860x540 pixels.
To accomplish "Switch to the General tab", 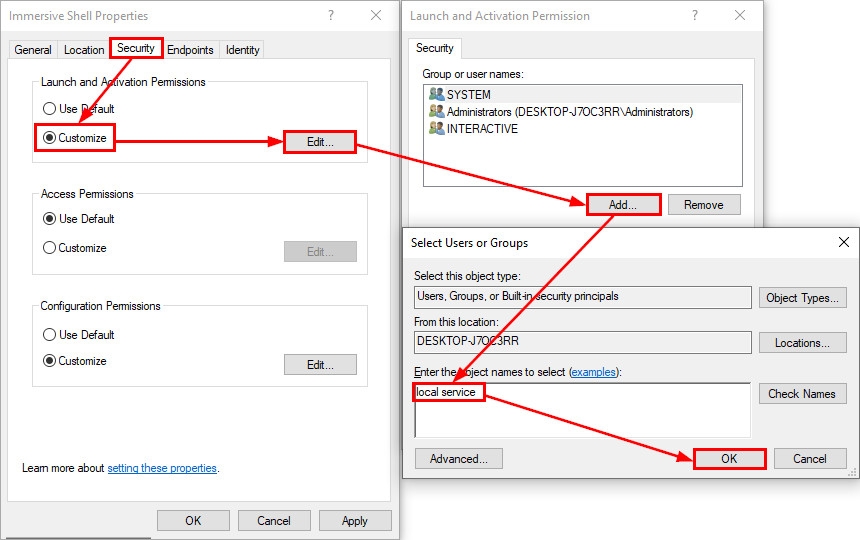I will [x=33, y=50].
